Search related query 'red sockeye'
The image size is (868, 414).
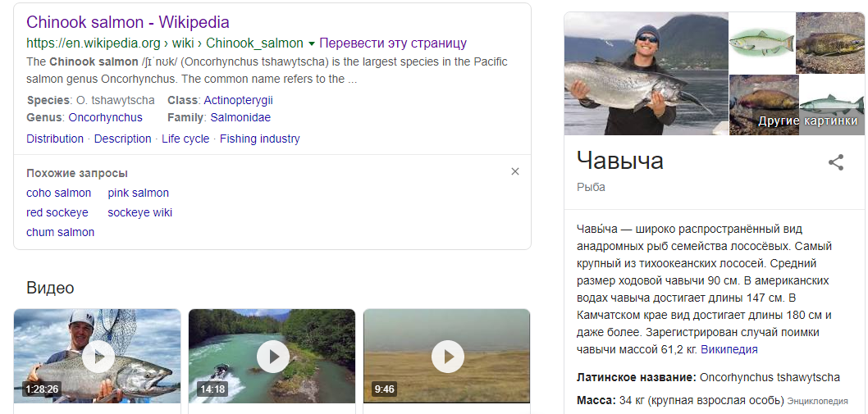(x=57, y=212)
